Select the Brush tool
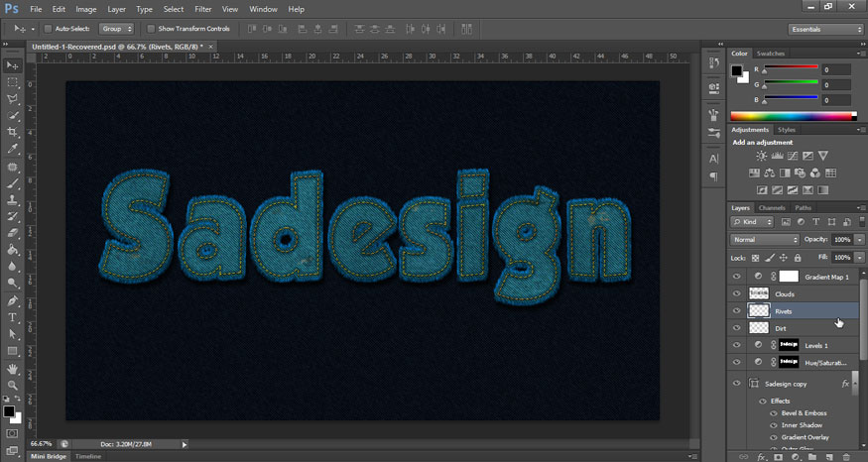 coord(12,183)
